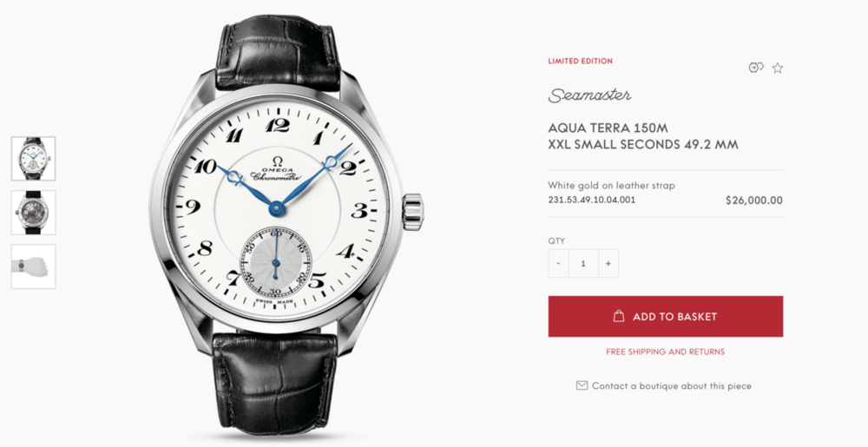Click the compare watches icon
Image resolution: width=868 pixels, height=447 pixels.
tap(756, 68)
